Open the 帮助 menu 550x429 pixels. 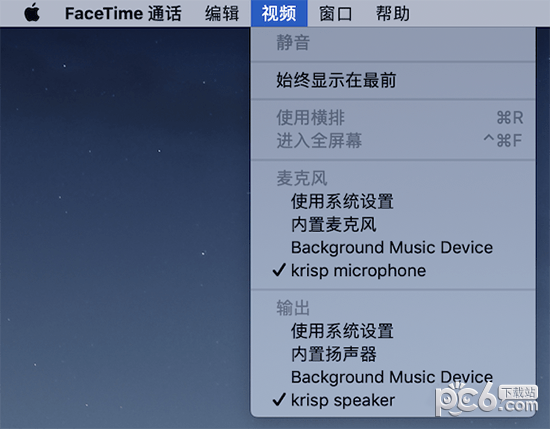tap(393, 13)
